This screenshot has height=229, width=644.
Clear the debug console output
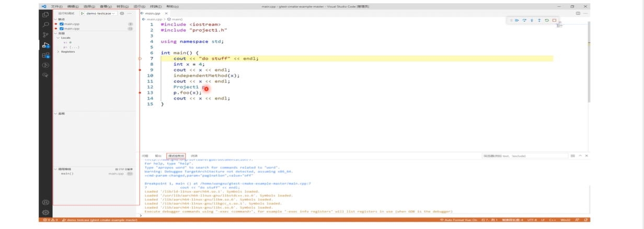tap(573, 155)
